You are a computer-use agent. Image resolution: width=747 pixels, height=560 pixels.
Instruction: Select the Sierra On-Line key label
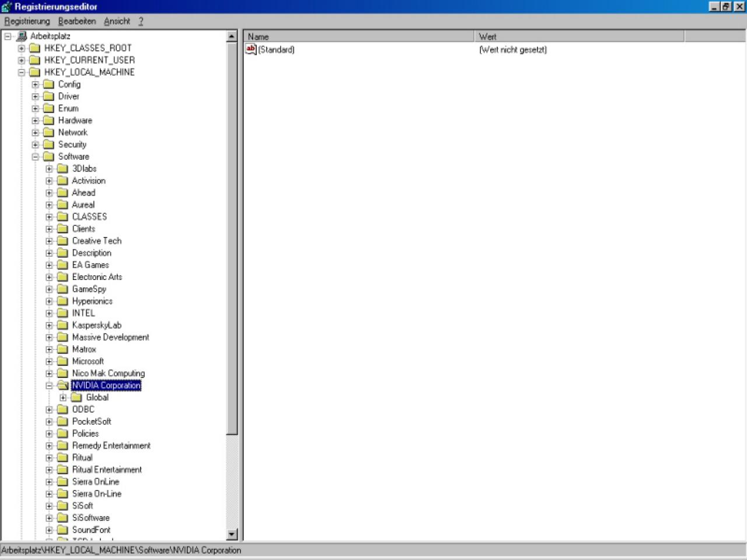coord(97,494)
